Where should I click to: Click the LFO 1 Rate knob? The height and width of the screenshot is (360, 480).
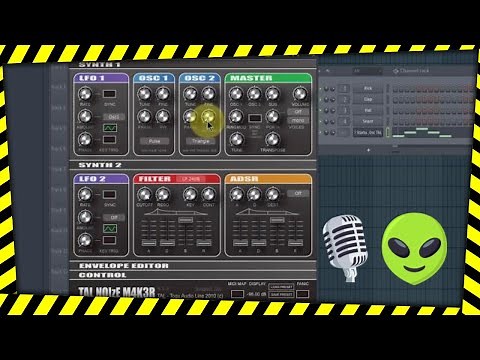pos(85,94)
